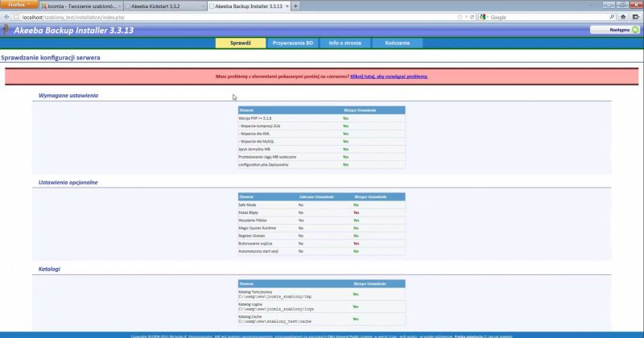Open the bookmarks menu icon
Image resolution: width=644 pixels, height=338 pixels.
pyautogui.click(x=634, y=17)
